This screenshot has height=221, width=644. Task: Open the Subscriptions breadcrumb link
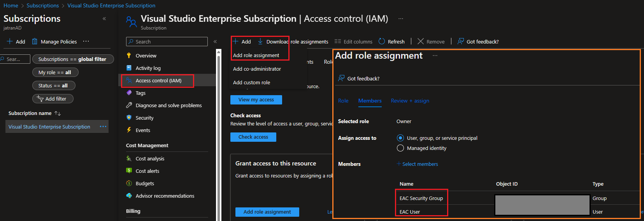43,5
